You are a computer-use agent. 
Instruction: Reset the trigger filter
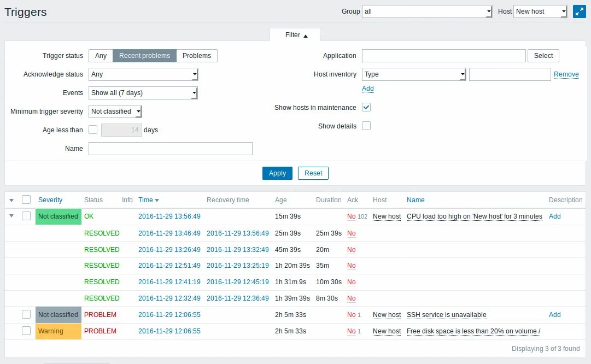pyautogui.click(x=313, y=173)
